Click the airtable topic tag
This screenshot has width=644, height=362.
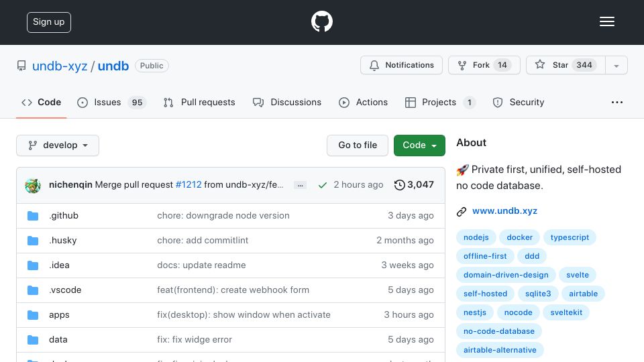(583, 294)
